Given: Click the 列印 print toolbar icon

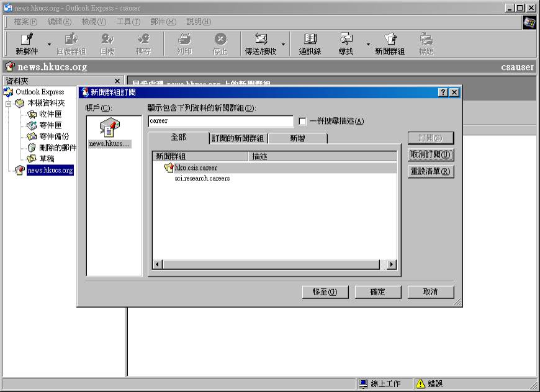Looking at the screenshot, I should click(184, 44).
